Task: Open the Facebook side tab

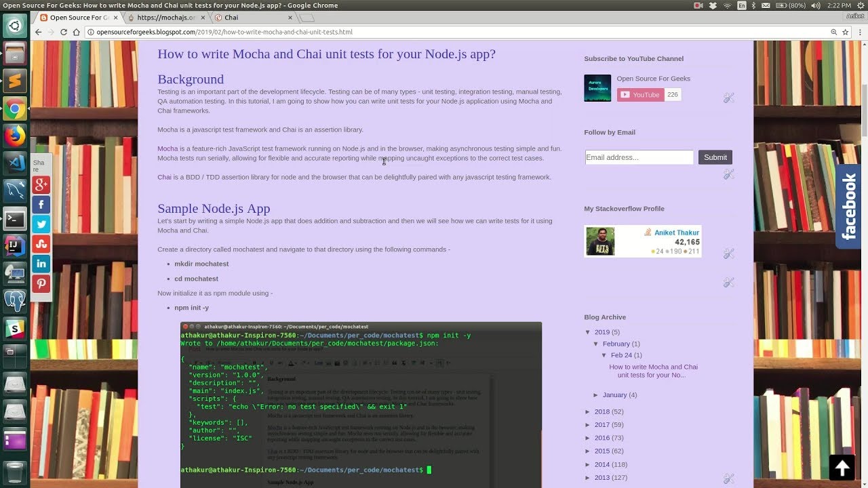Action: pos(849,206)
